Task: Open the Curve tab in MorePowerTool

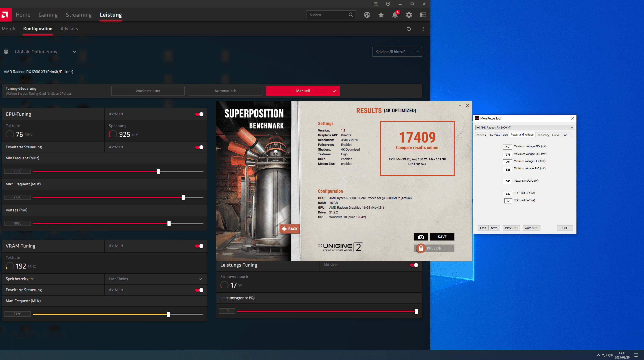Action: 556,135
